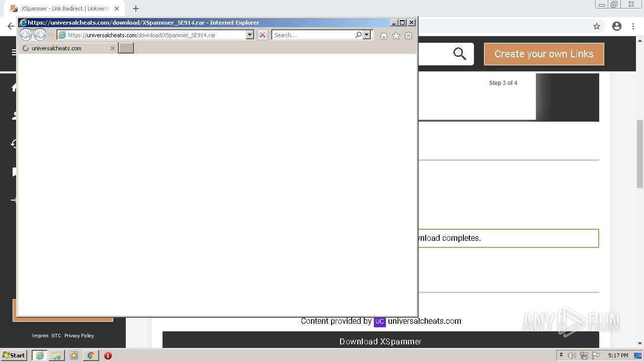The width and height of the screenshot is (644, 362).
Task: Bookmark this page with Chrome star
Action: [597, 26]
